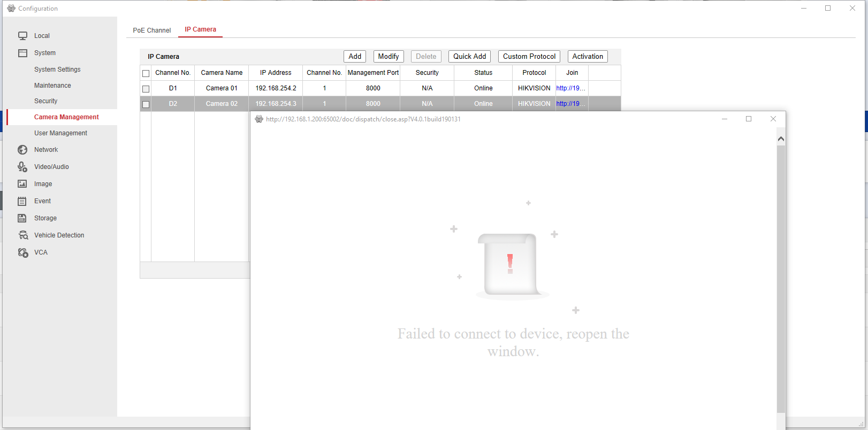The height and width of the screenshot is (430, 868).
Task: Click the Event calendar icon
Action: pos(22,201)
